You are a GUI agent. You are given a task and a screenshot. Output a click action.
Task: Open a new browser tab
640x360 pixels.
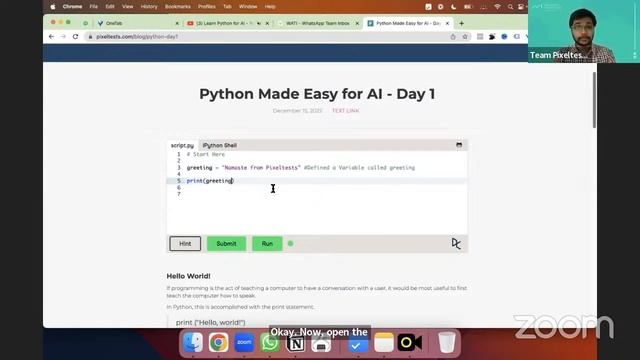coord(462,24)
